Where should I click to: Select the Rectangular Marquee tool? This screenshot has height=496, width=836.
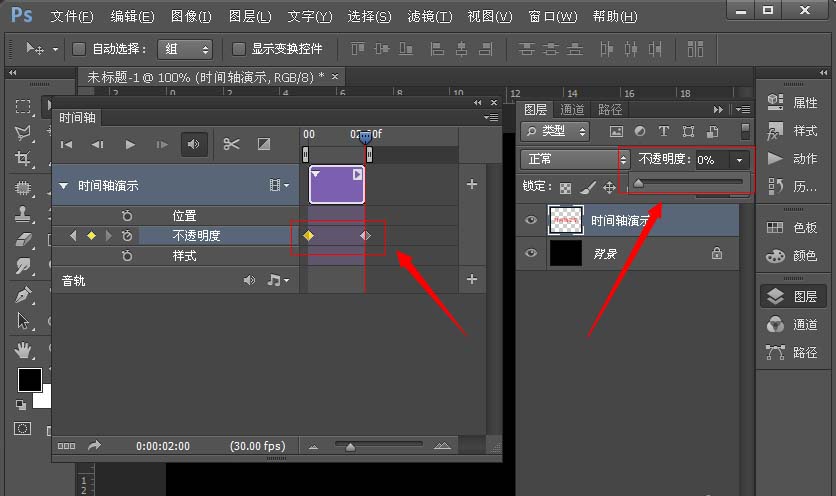coord(22,106)
